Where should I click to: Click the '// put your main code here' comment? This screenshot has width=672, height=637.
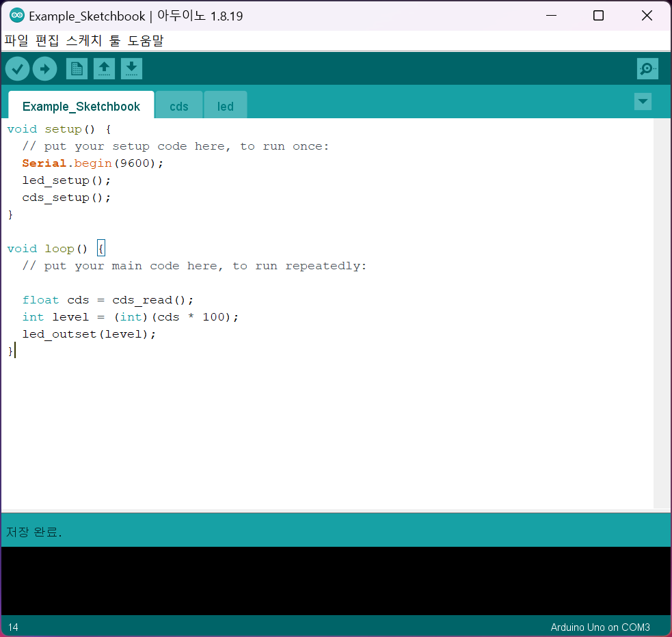pyautogui.click(x=195, y=266)
